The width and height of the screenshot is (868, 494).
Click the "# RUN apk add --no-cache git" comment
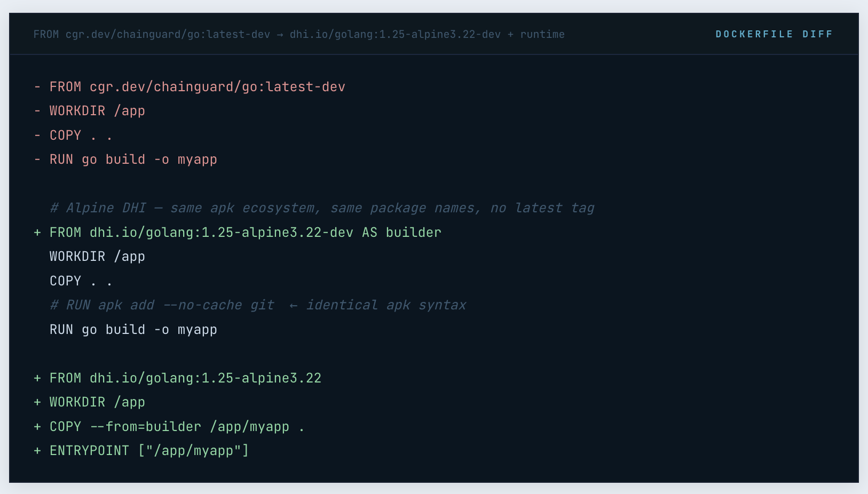pos(162,305)
